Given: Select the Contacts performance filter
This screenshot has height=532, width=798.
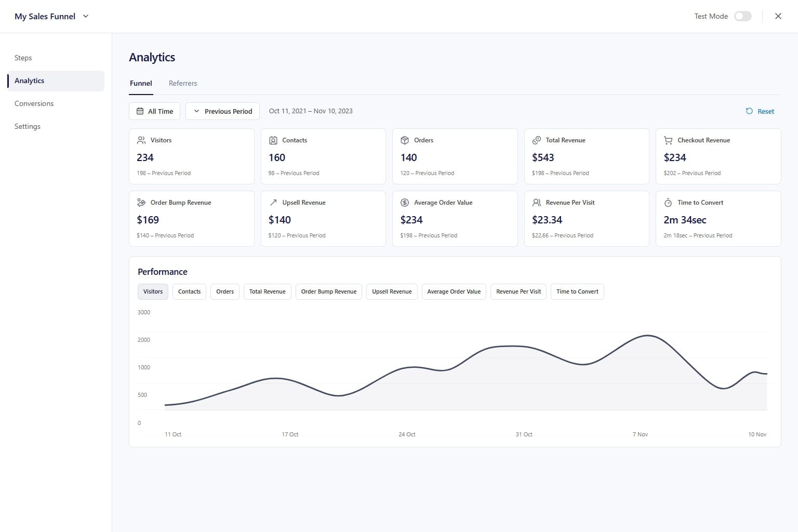Looking at the screenshot, I should [x=189, y=291].
